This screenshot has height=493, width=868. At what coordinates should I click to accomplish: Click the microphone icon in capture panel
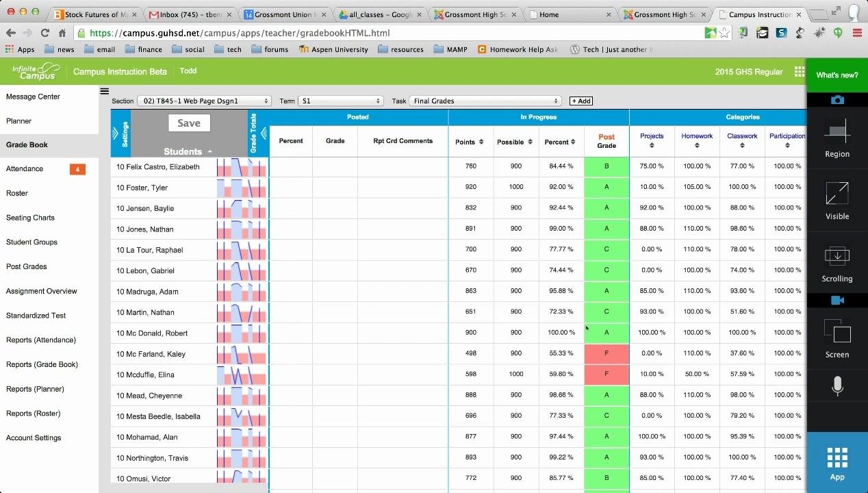[x=837, y=387]
